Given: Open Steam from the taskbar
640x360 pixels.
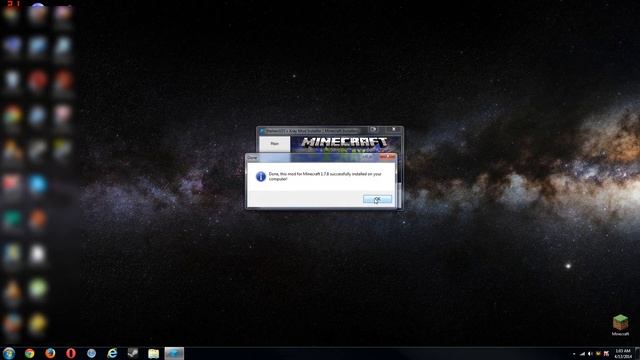Looking at the screenshot, I should click(133, 353).
